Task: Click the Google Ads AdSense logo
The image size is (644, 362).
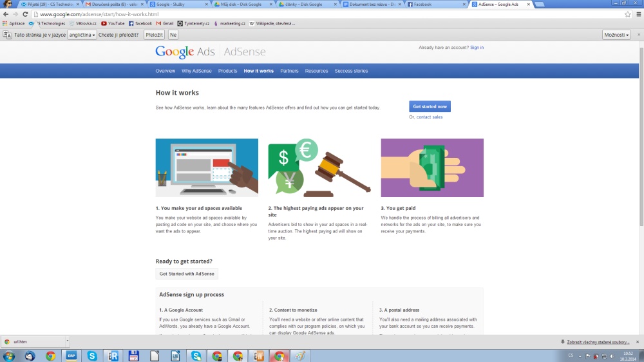Action: click(x=211, y=52)
